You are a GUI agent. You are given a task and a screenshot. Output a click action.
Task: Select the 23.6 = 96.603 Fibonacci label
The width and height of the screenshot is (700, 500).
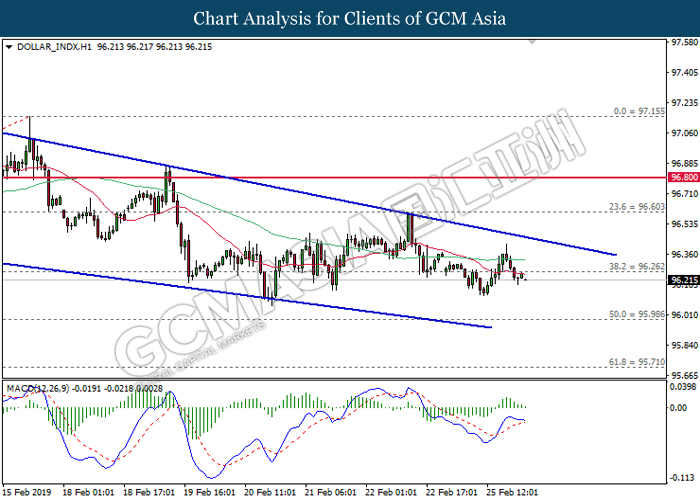click(637, 207)
